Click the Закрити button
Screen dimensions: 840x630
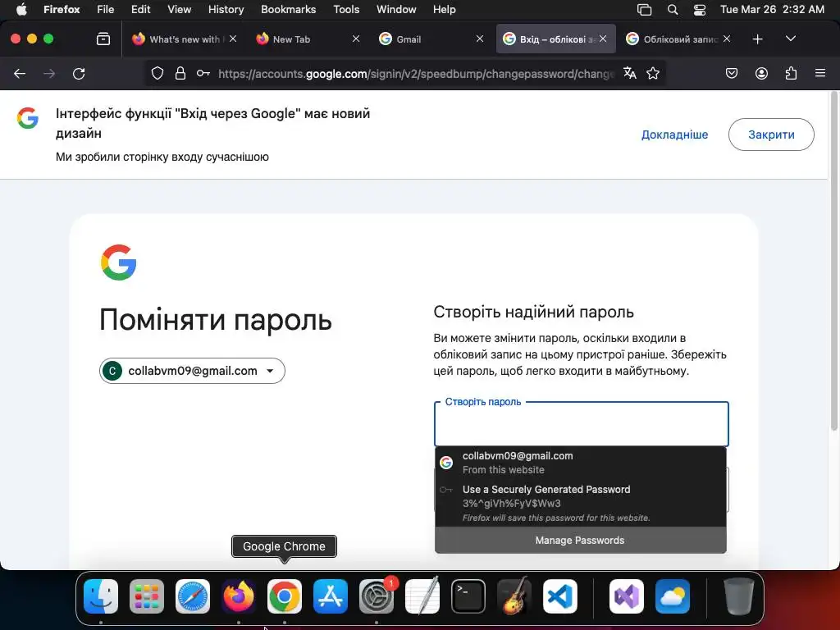pyautogui.click(x=771, y=135)
